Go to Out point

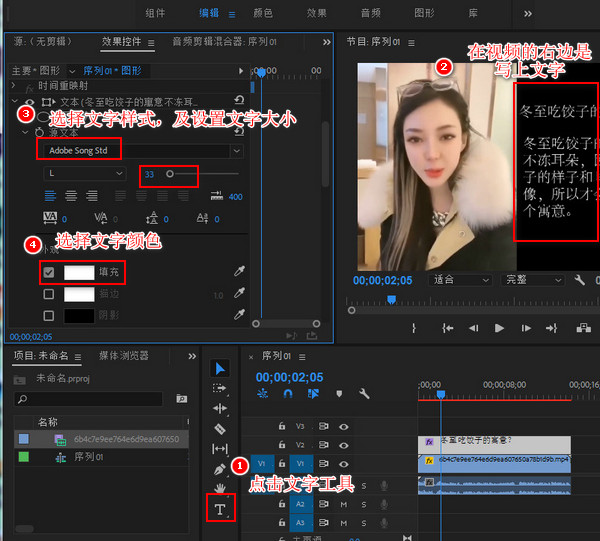(x=551, y=328)
